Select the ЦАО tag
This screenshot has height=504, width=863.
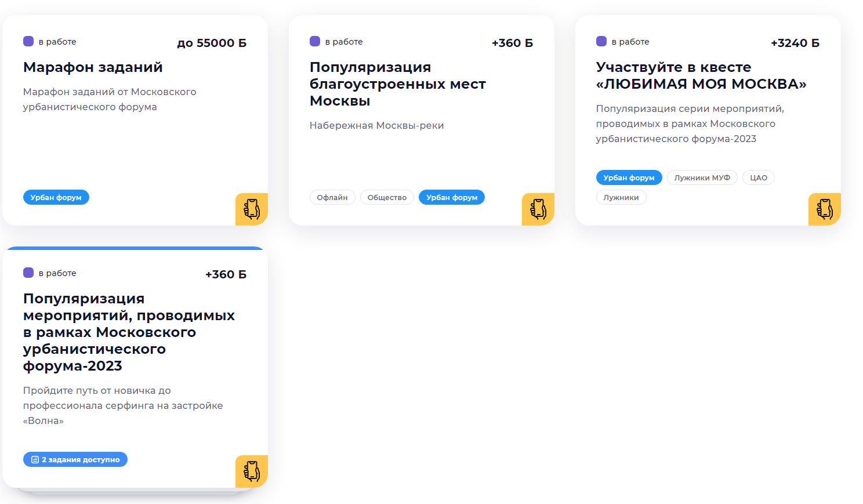(x=759, y=177)
